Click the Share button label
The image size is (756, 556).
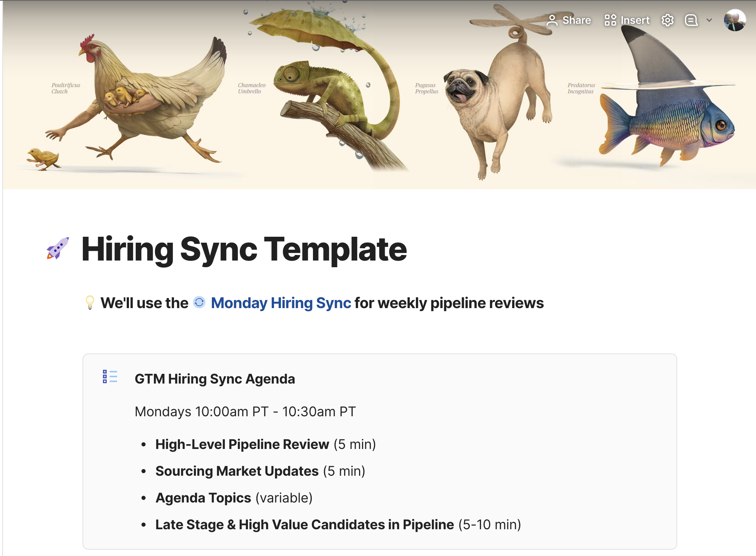576,20
